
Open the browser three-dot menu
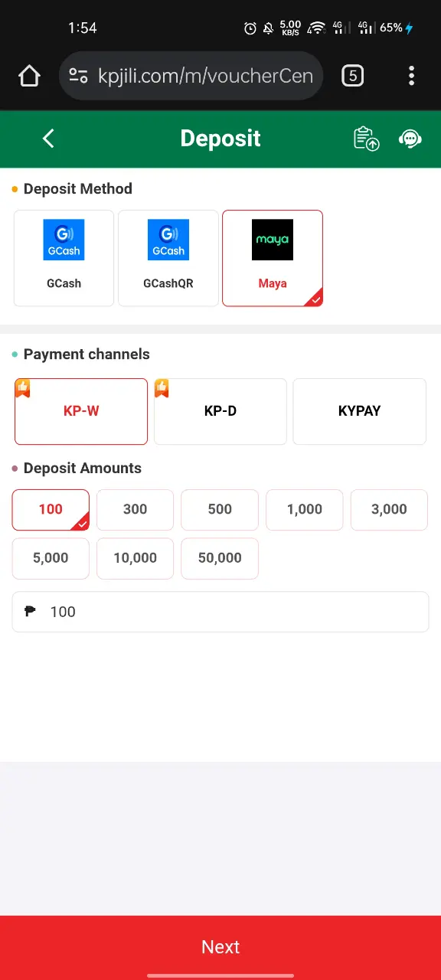(x=411, y=76)
